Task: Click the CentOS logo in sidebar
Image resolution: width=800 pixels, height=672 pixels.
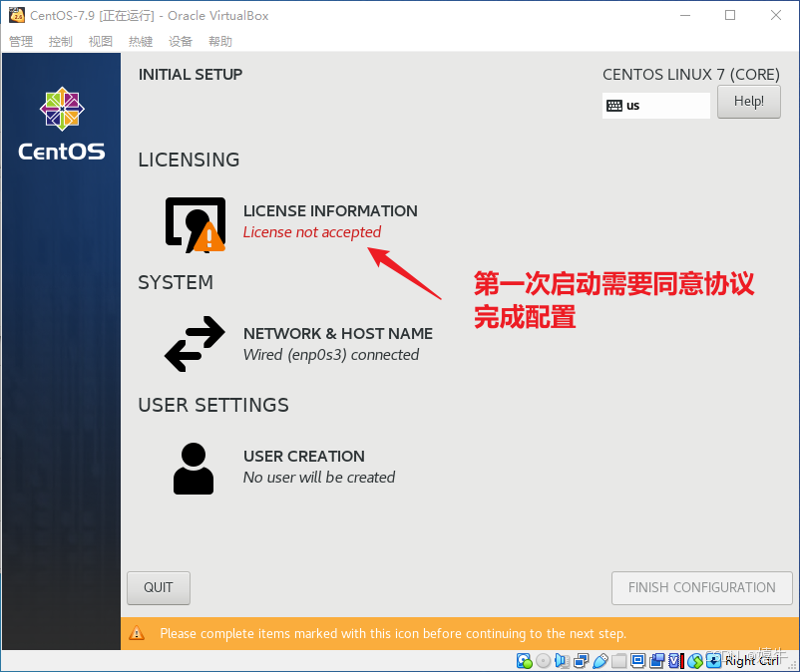Action: pyautogui.click(x=62, y=124)
